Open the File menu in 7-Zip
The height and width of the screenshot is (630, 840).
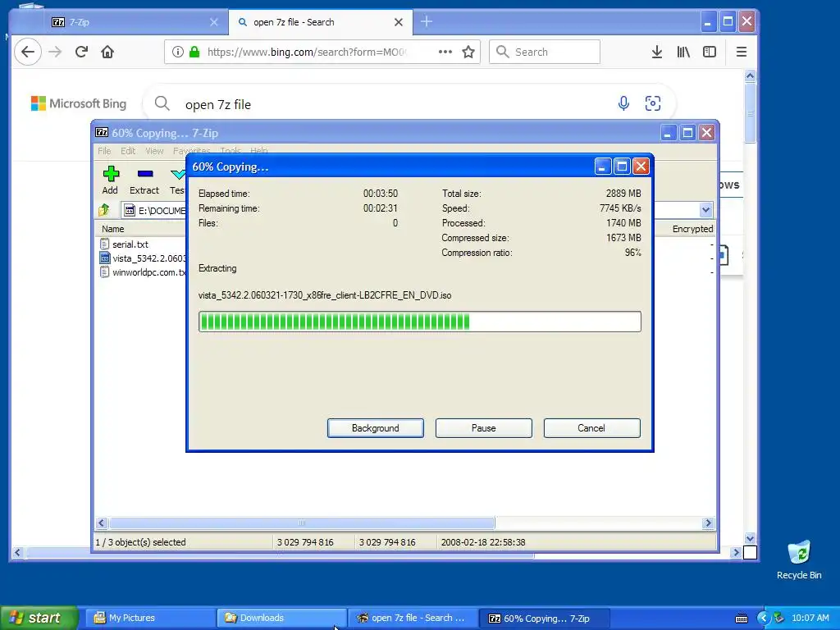(104, 151)
